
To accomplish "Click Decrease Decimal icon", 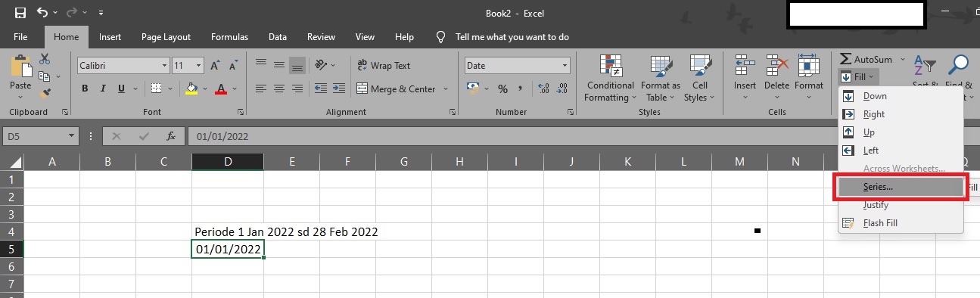I will (x=562, y=89).
